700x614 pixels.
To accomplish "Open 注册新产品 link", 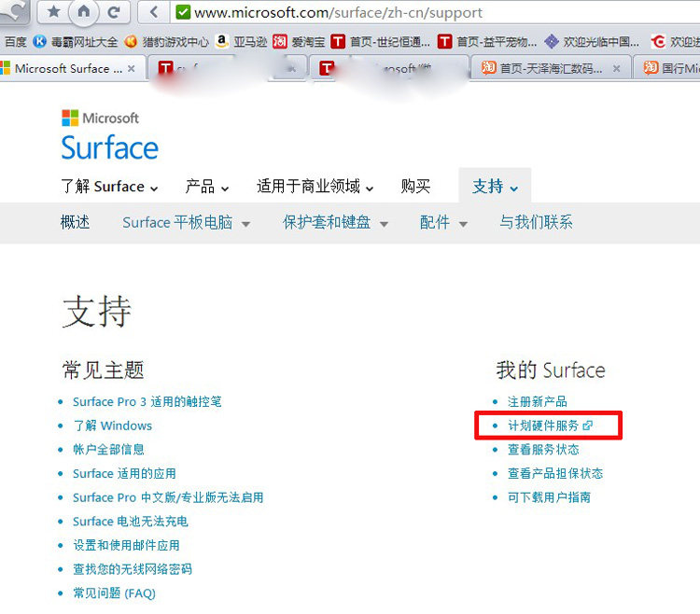I will (x=538, y=401).
